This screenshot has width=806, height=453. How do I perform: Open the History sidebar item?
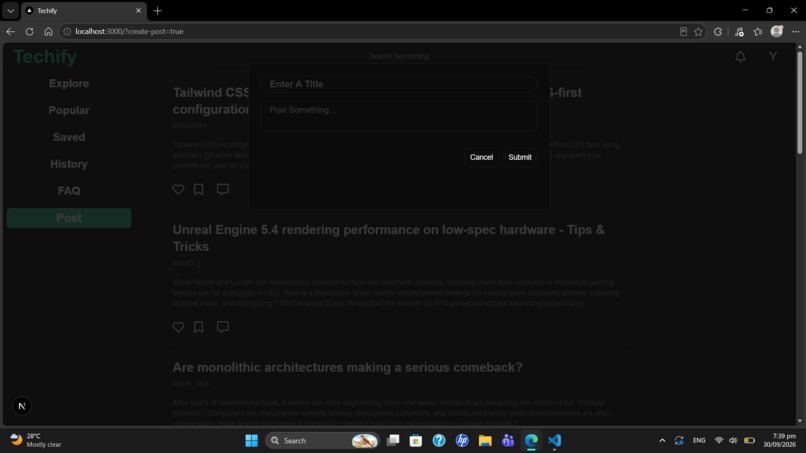[69, 164]
